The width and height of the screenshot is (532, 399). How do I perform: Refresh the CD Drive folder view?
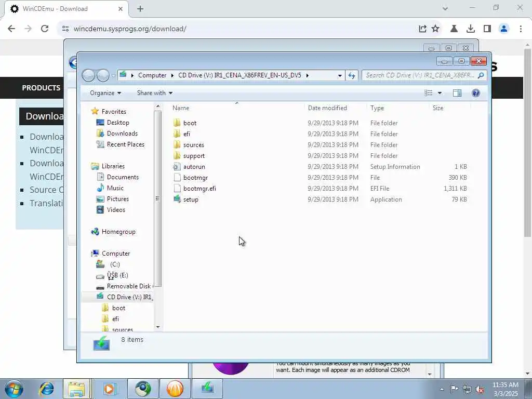352,75
